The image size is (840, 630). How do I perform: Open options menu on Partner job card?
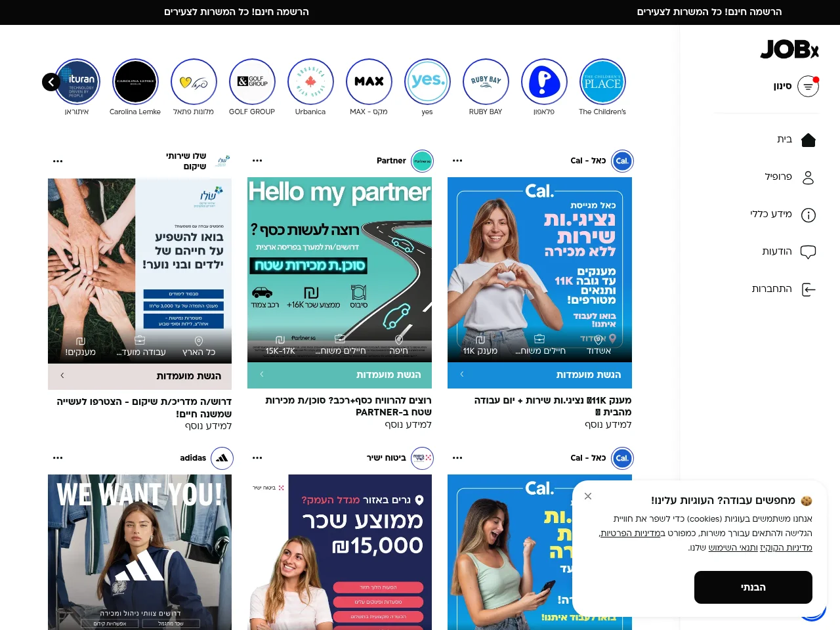257,161
